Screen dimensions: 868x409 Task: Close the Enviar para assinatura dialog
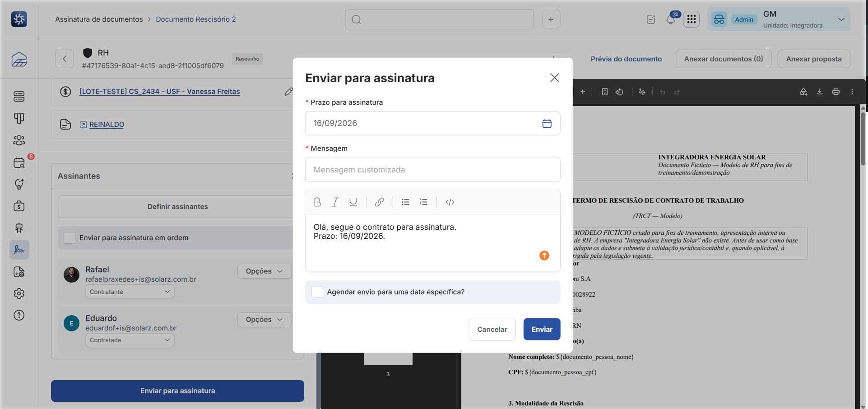tap(555, 78)
